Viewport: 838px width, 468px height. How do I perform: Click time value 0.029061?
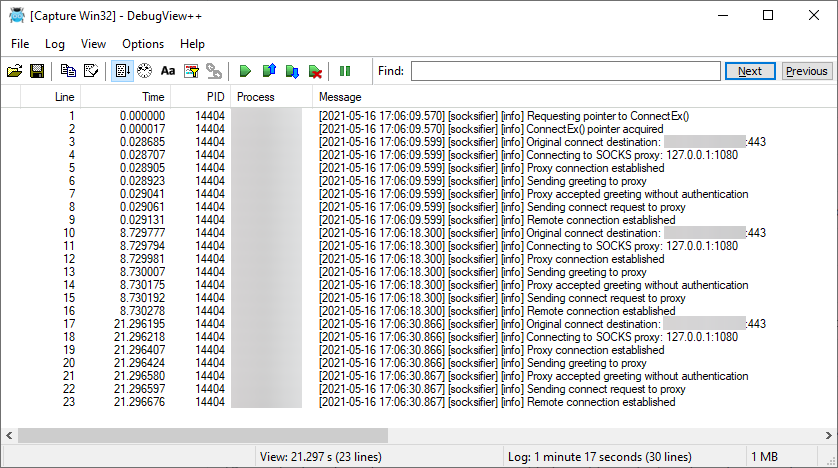pyautogui.click(x=142, y=207)
